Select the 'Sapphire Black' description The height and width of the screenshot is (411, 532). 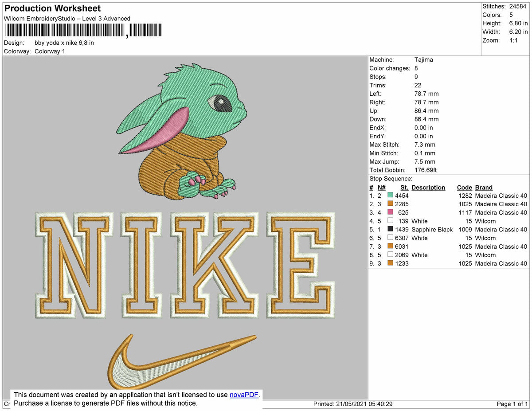point(432,229)
